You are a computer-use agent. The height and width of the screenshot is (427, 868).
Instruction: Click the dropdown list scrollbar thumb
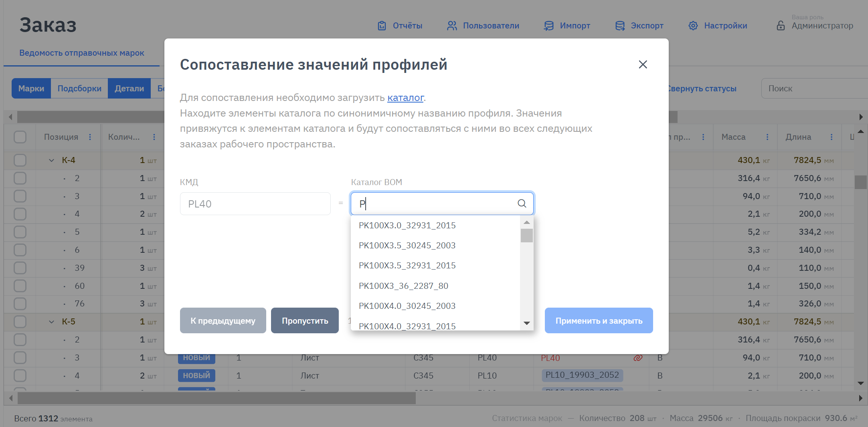(527, 236)
